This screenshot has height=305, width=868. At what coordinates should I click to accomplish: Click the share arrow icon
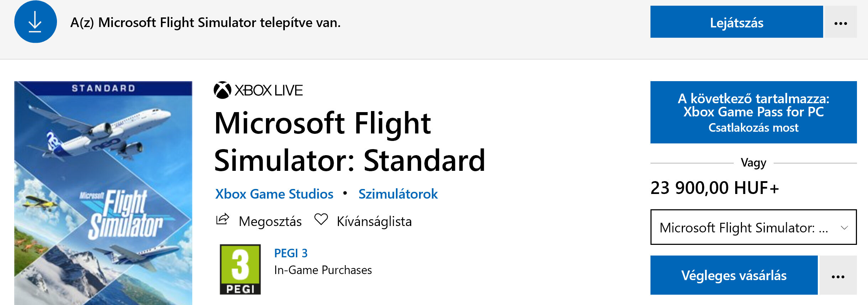click(x=223, y=220)
